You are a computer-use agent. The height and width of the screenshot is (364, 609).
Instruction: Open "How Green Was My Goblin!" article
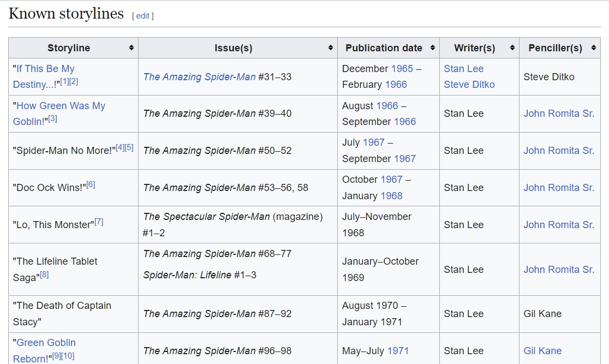pos(59,114)
